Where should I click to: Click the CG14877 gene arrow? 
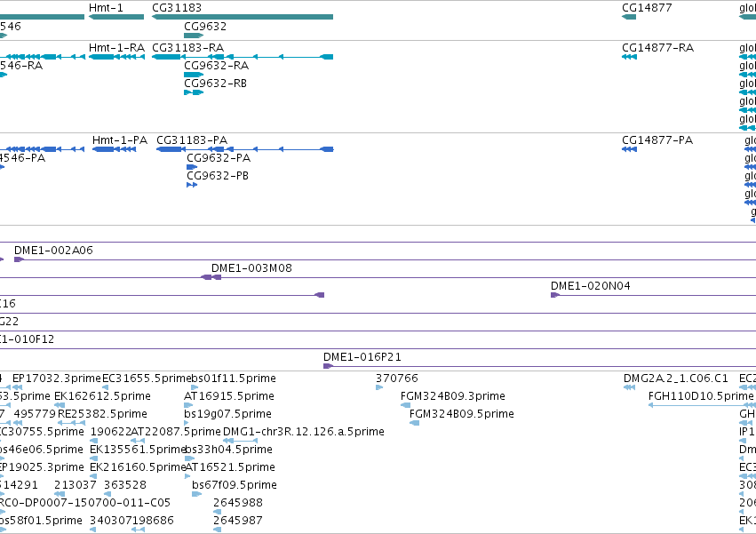click(x=629, y=17)
